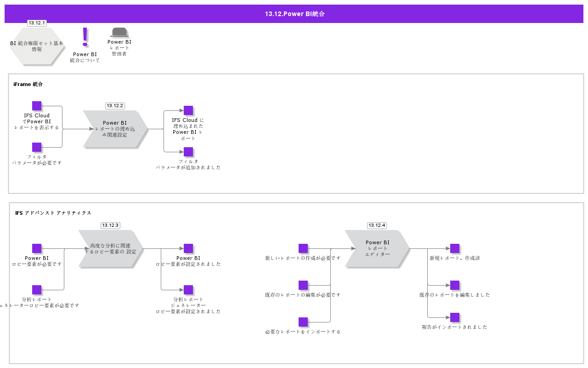Click the purple event square above フィルタ パラメータが追加されました
The height and width of the screenshot is (368, 588).
pyautogui.click(x=188, y=152)
